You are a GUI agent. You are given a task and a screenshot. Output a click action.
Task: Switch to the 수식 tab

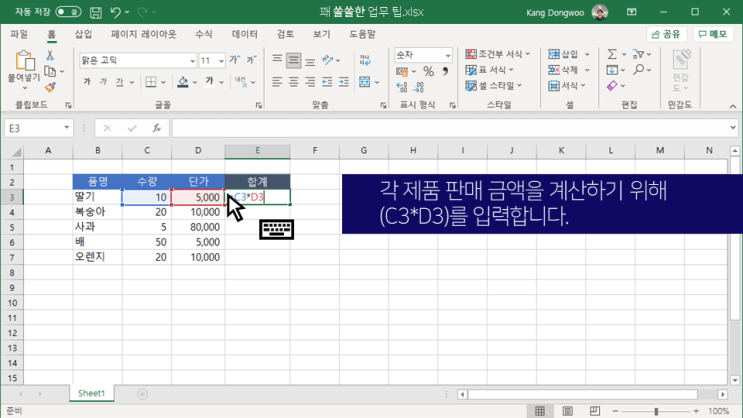point(204,34)
